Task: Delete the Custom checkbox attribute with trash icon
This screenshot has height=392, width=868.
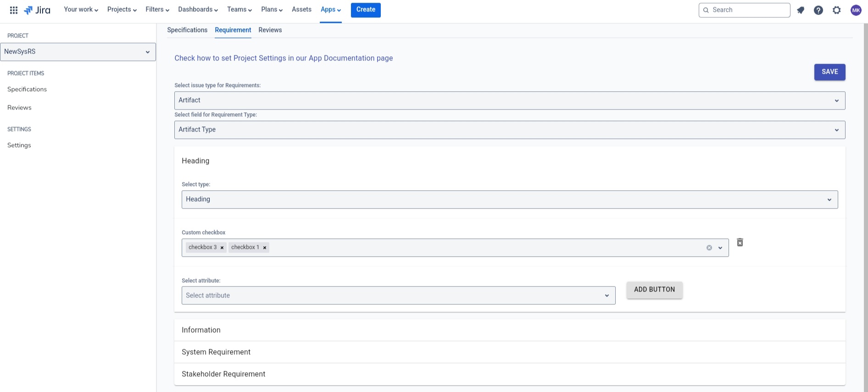Action: coord(740,242)
